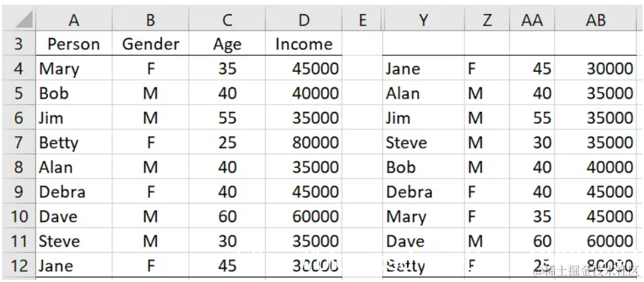Select column AB header
Screen dimensions: 644x282
[x=595, y=21]
